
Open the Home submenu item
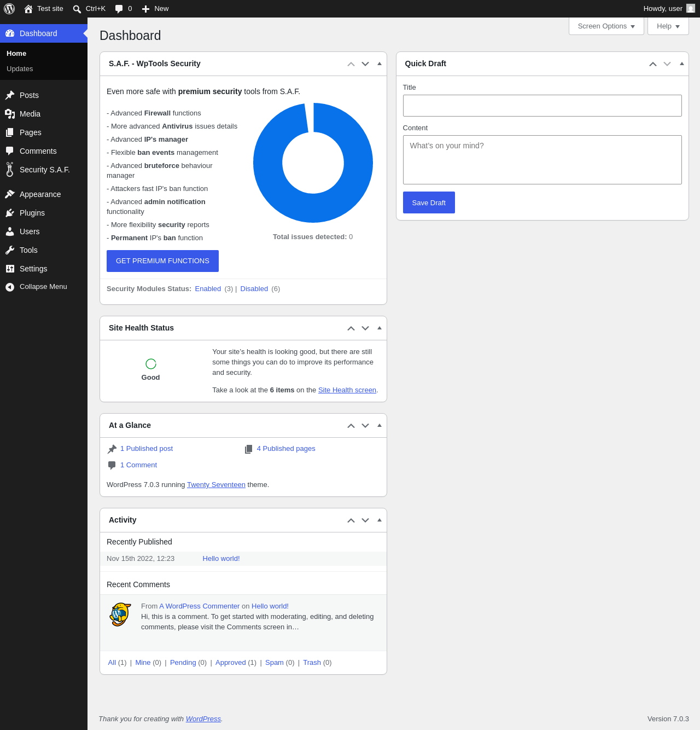point(16,54)
